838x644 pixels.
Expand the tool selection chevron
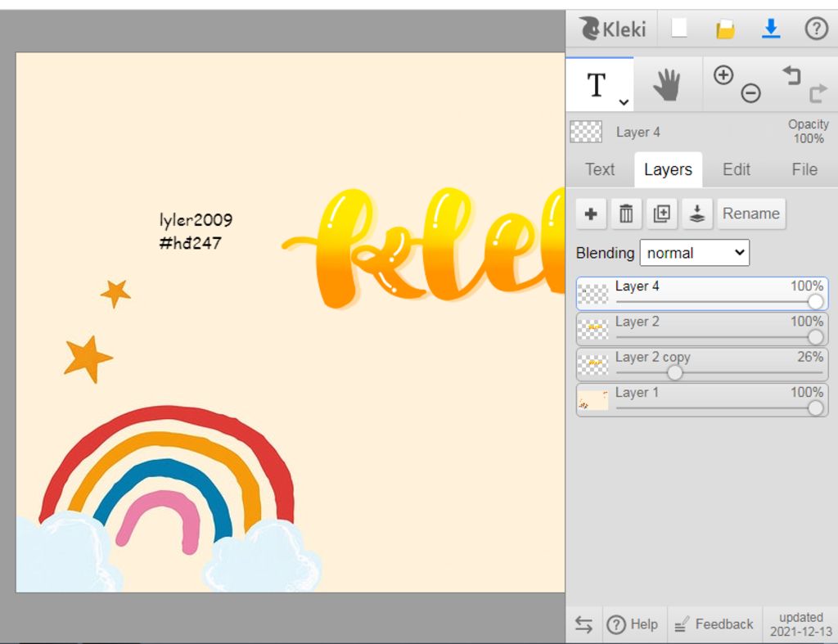(624, 101)
